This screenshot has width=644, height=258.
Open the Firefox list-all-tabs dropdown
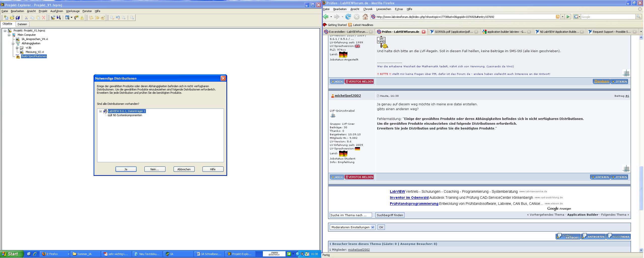641,32
